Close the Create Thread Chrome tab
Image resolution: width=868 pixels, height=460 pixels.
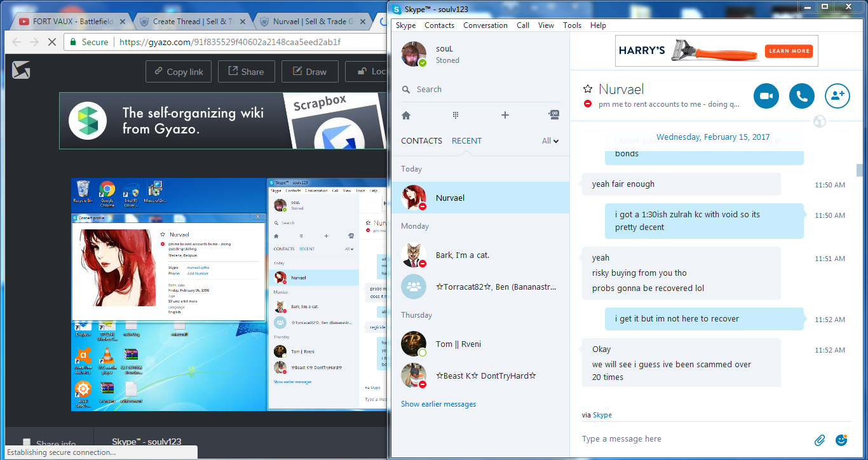click(x=243, y=22)
